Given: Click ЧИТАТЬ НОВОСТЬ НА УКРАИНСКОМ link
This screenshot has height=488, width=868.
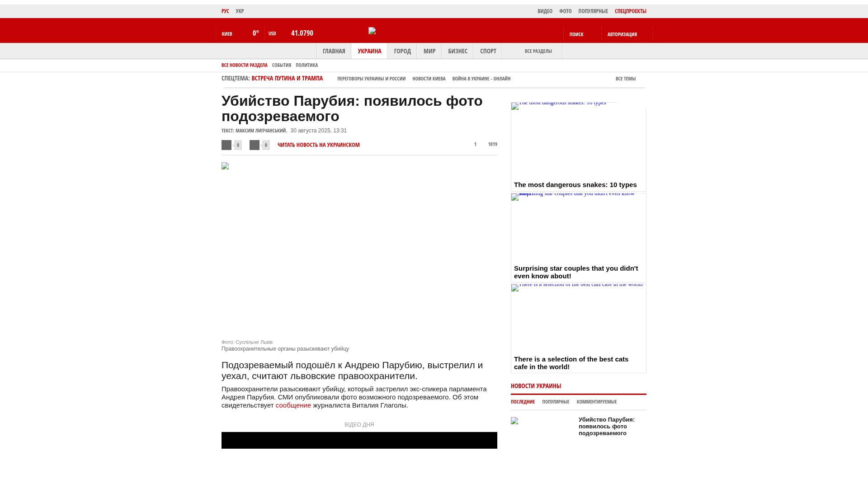Looking at the screenshot, I should click(318, 145).
